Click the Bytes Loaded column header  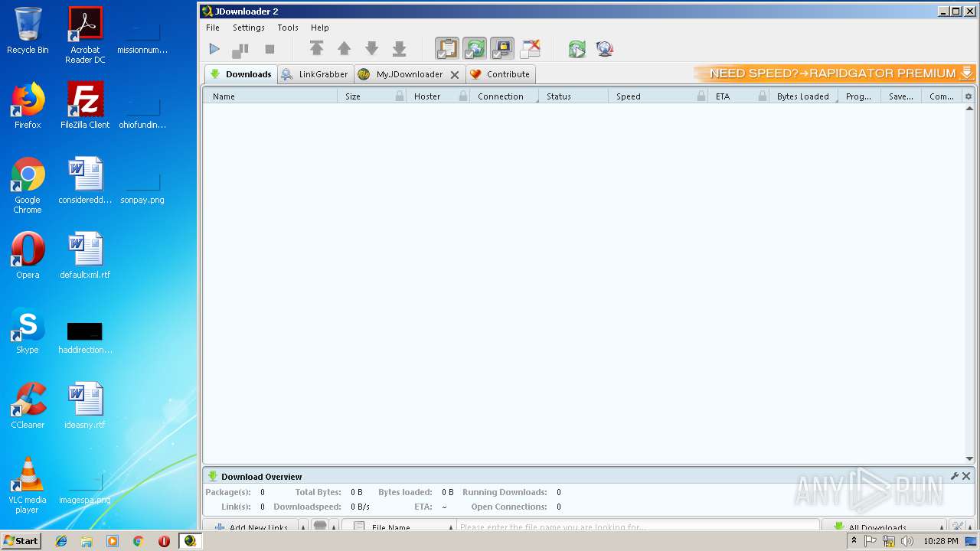coord(803,96)
